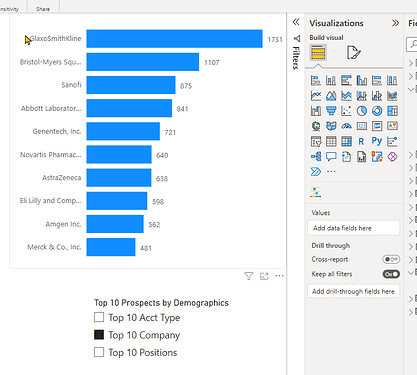The image size is (417, 375).
Task: Select the Smart narrative visual
Action: click(x=346, y=156)
